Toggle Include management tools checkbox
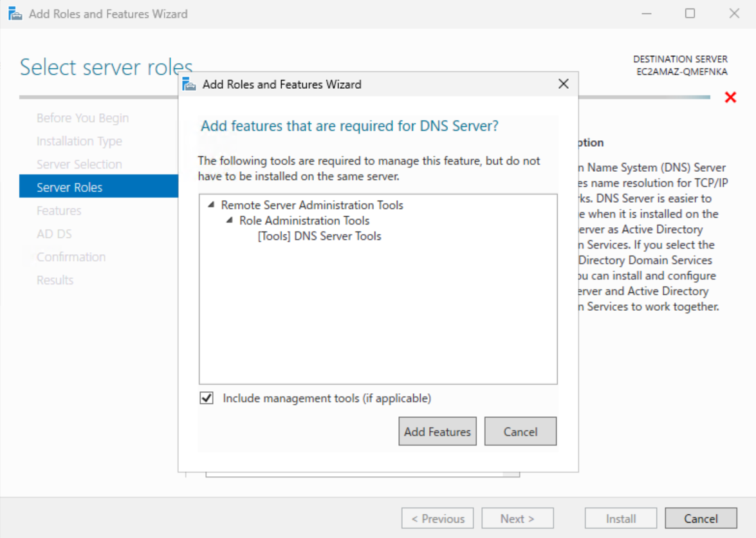Image resolution: width=756 pixels, height=538 pixels. point(207,398)
